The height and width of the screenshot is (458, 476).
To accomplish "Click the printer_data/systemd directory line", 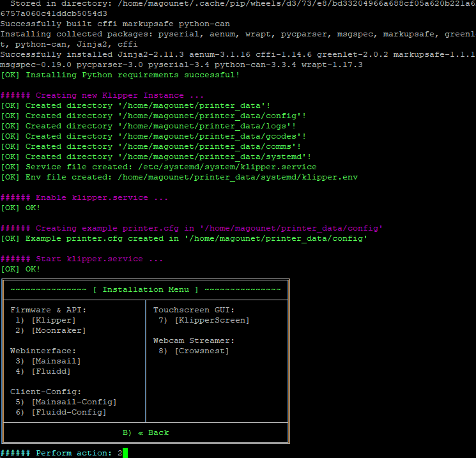I will [156, 156].
